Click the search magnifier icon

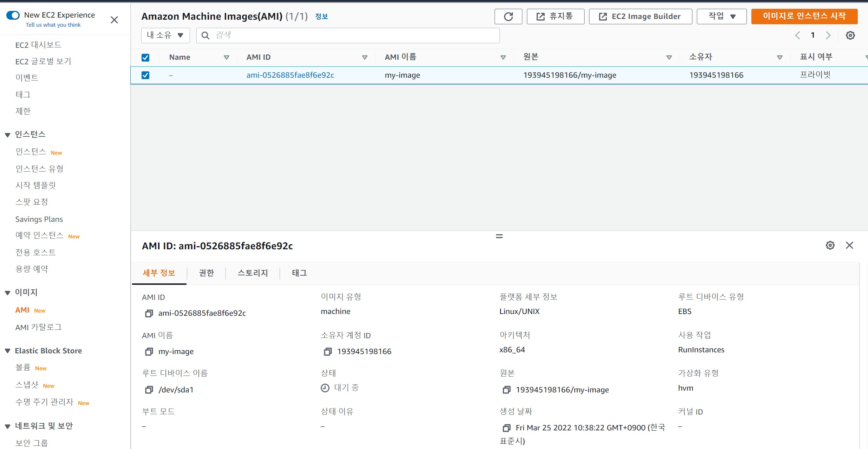[x=205, y=35]
